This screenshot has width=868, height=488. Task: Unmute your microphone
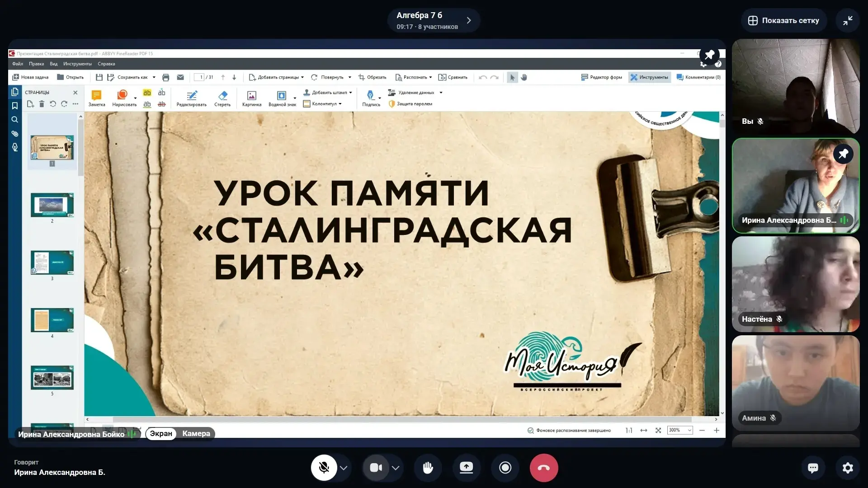point(324,468)
